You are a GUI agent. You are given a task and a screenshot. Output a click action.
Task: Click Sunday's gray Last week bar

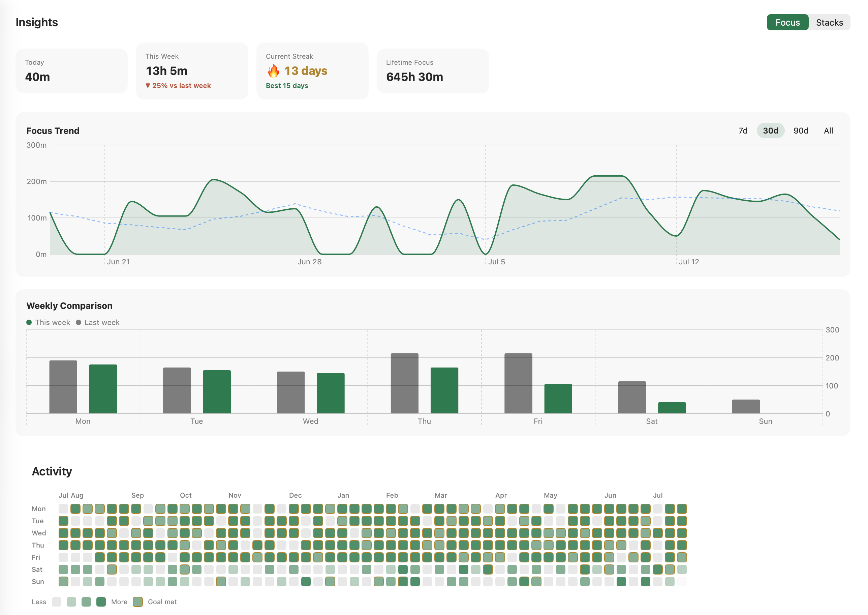click(746, 406)
